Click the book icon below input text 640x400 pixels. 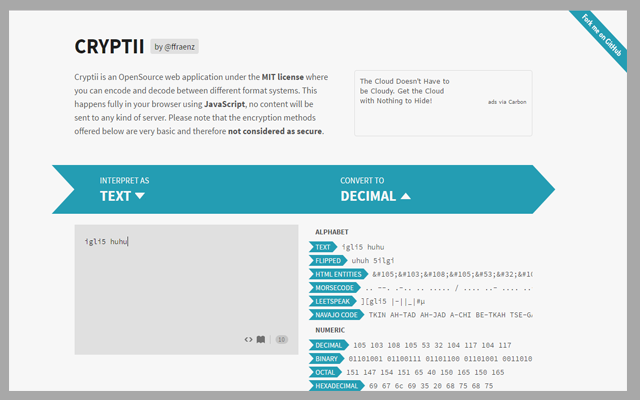[261, 339]
